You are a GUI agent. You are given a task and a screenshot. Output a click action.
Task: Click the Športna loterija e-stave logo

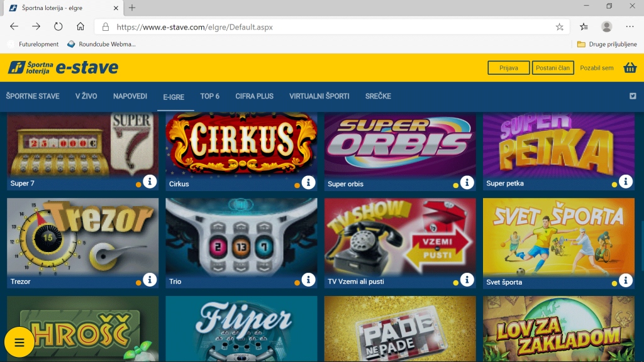tap(64, 68)
